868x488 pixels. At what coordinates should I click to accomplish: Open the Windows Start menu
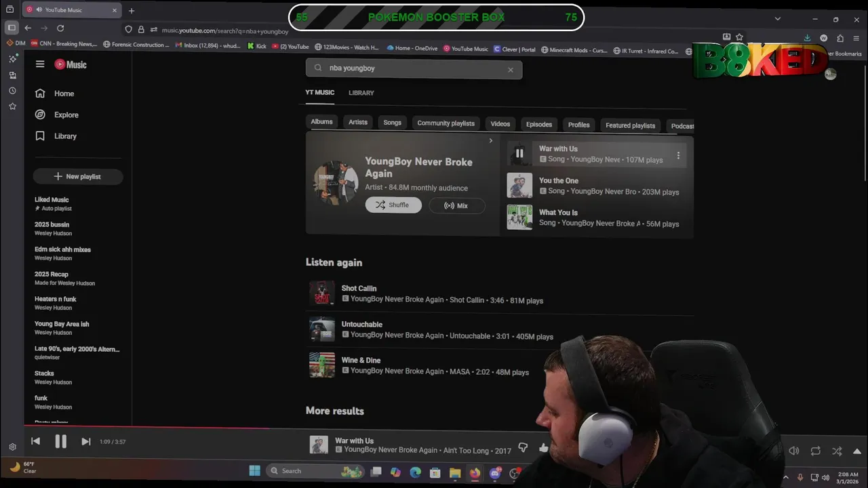coord(254,470)
